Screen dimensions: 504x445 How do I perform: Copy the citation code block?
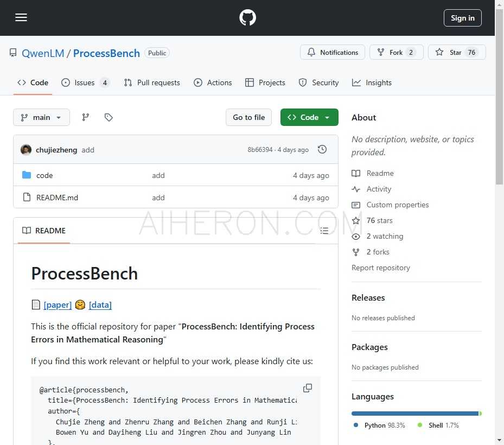tap(308, 388)
